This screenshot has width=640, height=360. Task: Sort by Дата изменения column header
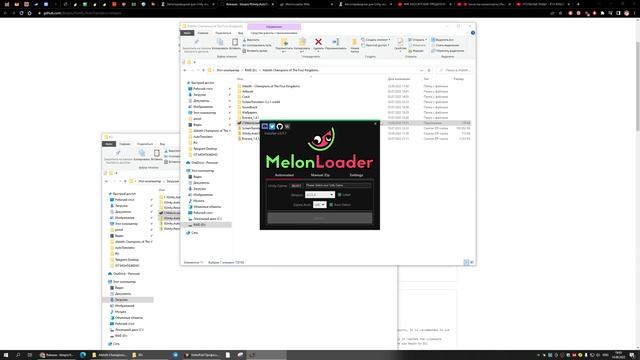399,79
